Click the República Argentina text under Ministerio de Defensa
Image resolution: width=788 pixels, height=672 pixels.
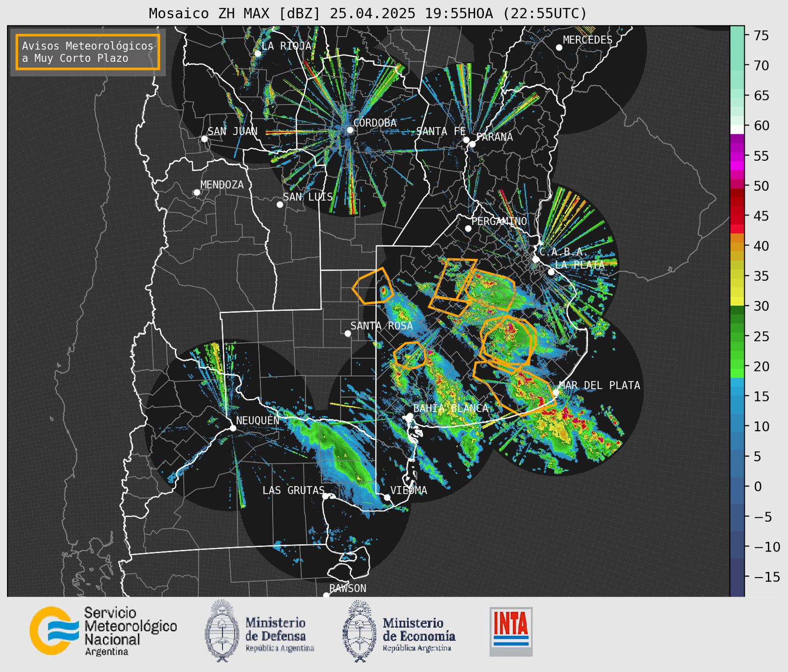coord(280,649)
